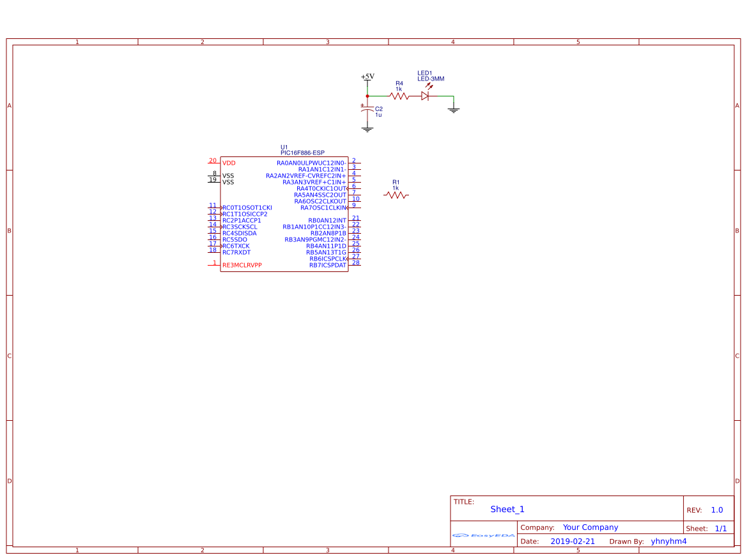
Task: Click the ground symbol below capacitor C2
Action: click(x=367, y=127)
